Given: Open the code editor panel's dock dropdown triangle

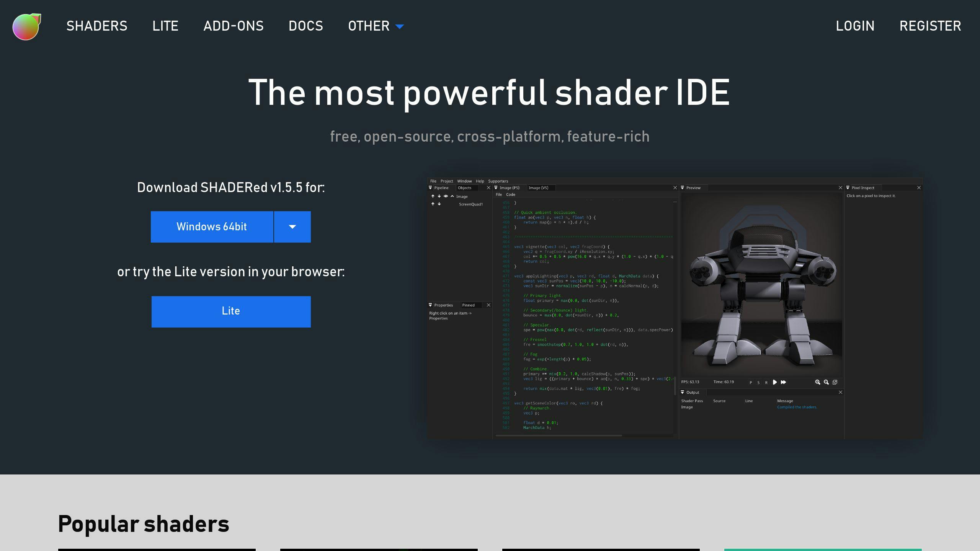Looking at the screenshot, I should [496, 188].
